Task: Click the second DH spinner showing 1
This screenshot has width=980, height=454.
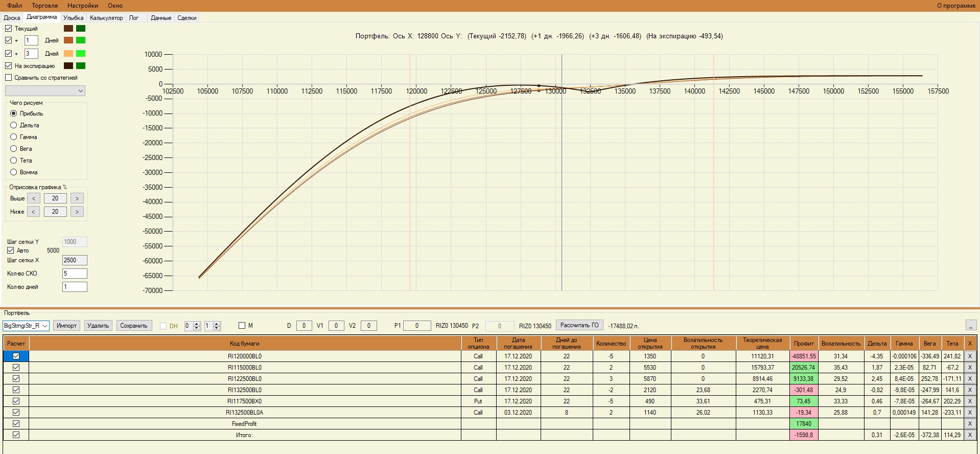Action: [212, 326]
